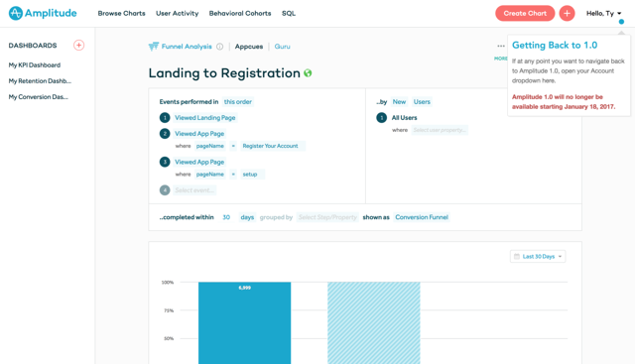
Task: Open My KPI Dashboard
Action: tap(35, 64)
